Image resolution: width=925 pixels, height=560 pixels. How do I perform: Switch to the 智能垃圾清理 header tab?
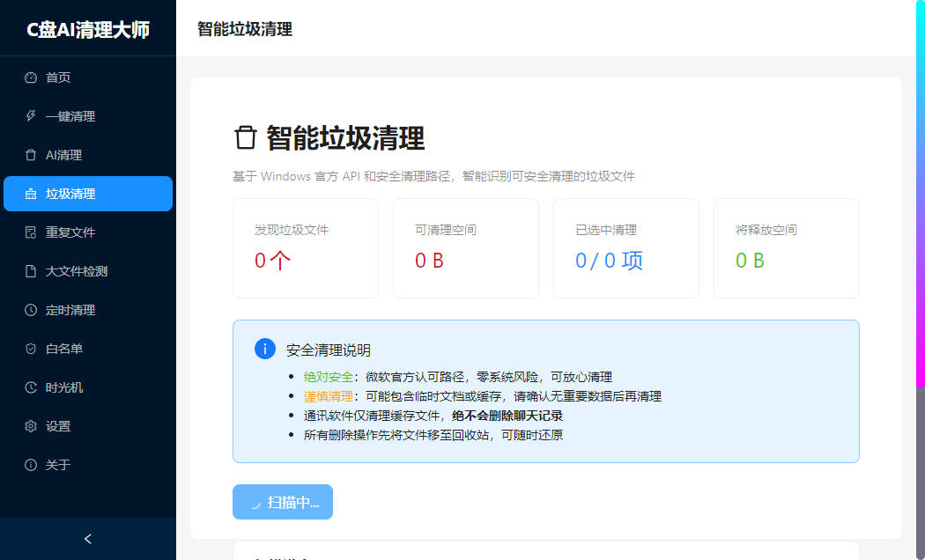click(x=243, y=28)
